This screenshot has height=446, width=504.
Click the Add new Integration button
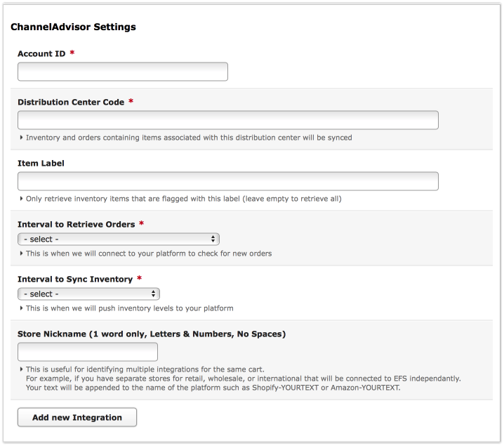77,417
